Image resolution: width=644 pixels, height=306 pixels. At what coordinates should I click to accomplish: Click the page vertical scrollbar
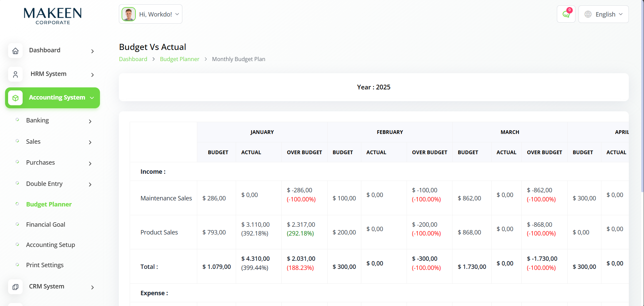point(642,101)
